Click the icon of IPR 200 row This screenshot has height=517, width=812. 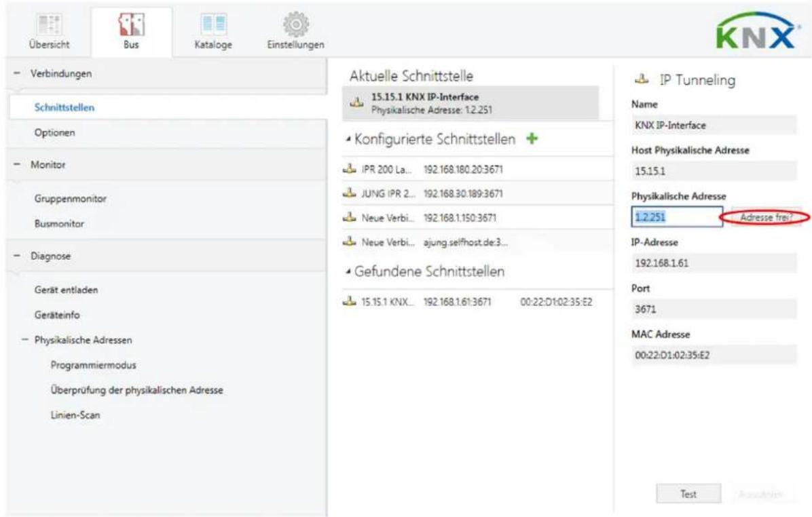(x=350, y=169)
